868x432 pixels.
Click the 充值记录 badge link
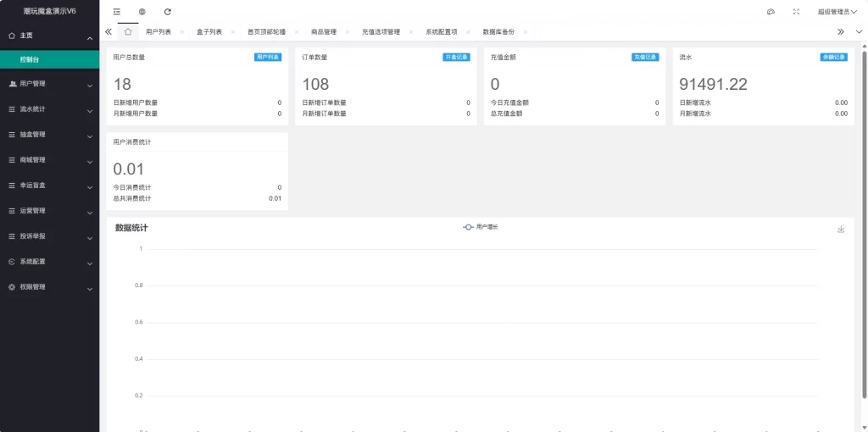tap(645, 58)
